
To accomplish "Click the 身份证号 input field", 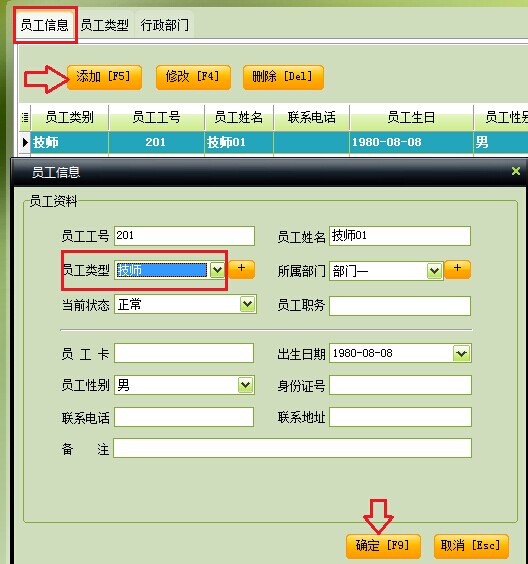I will tap(400, 385).
